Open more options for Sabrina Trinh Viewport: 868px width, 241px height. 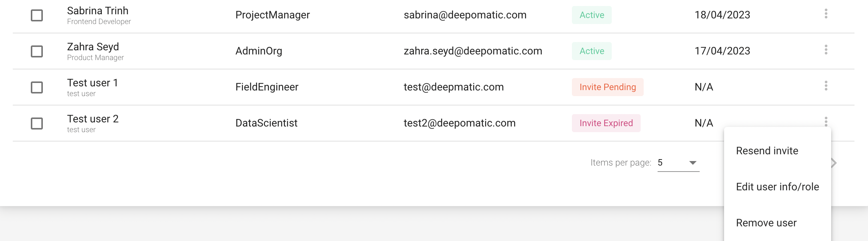click(x=826, y=14)
